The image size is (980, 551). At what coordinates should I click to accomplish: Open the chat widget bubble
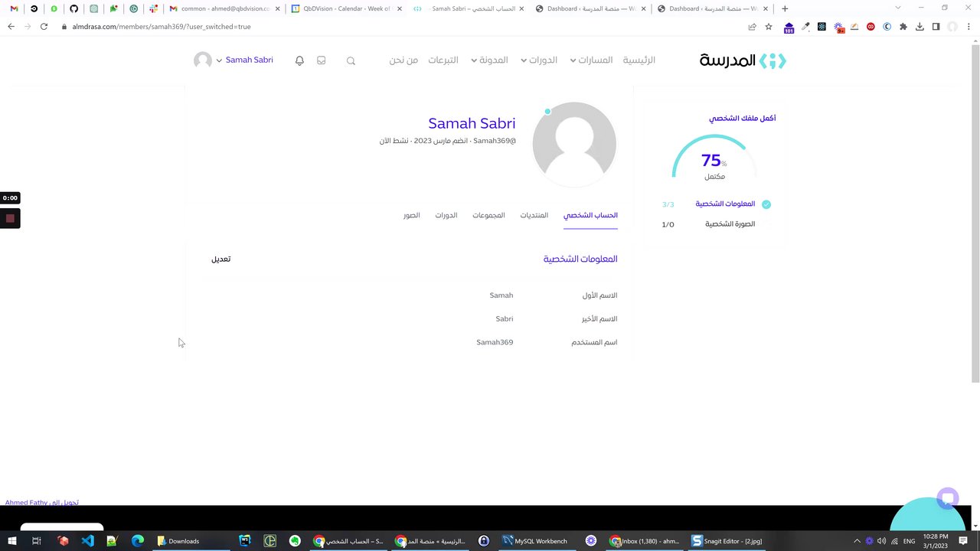pos(947,498)
